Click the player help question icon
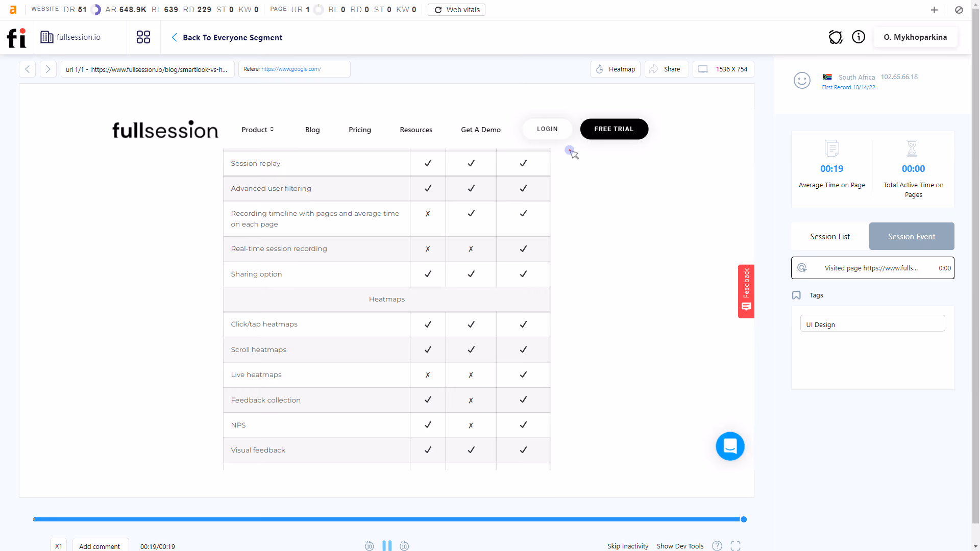980x551 pixels. click(x=717, y=546)
